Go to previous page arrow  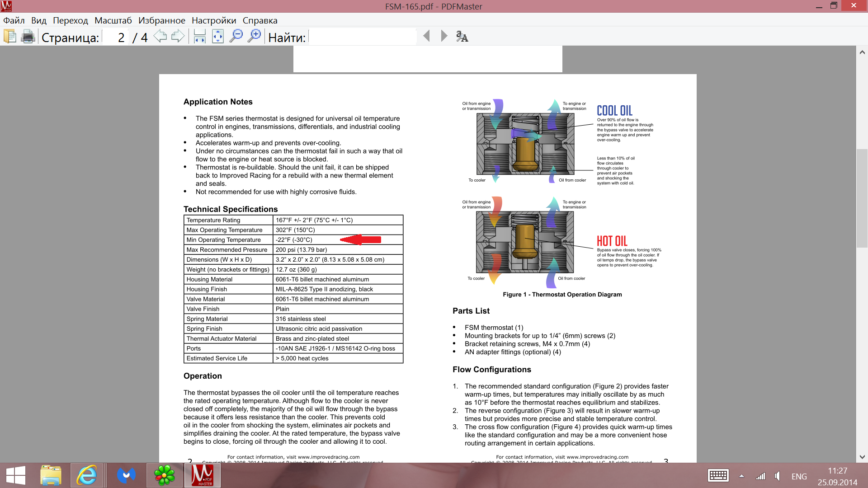tap(160, 36)
